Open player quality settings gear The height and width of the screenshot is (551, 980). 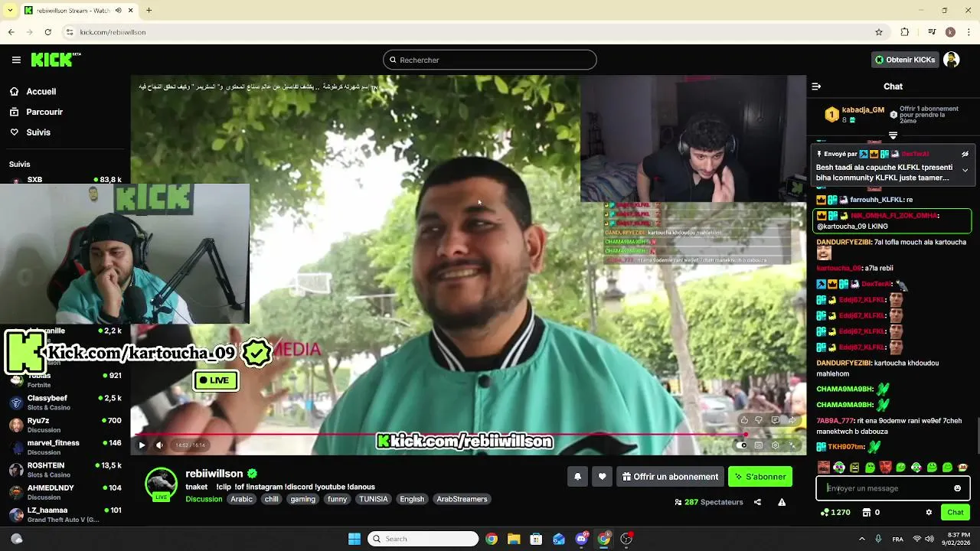775,445
